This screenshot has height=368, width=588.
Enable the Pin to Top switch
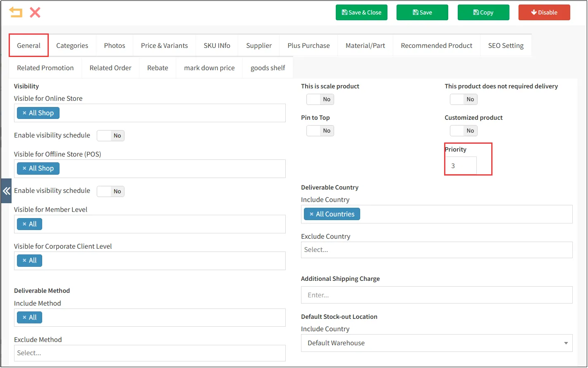(320, 131)
